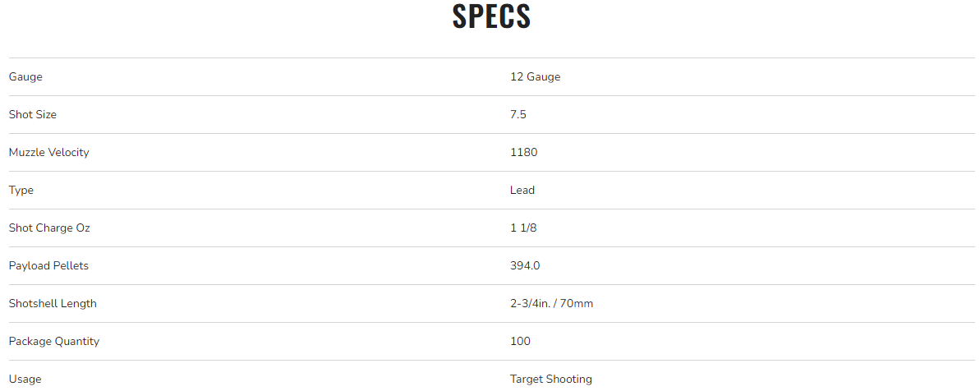Image resolution: width=980 pixels, height=391 pixels.
Task: Click the Usage row label
Action: point(25,379)
